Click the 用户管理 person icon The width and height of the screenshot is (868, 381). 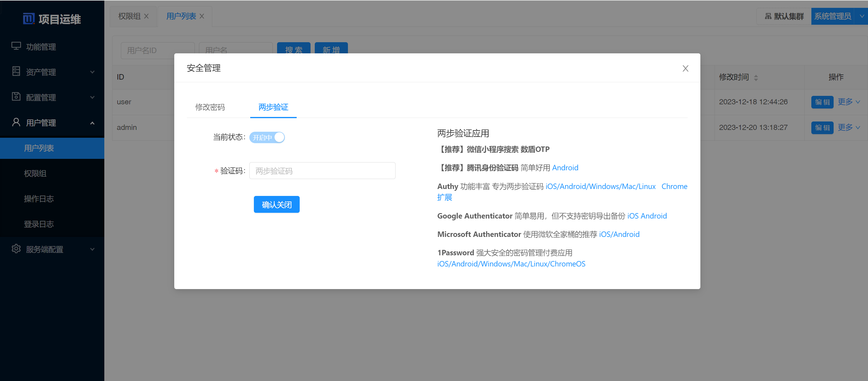[x=16, y=123]
